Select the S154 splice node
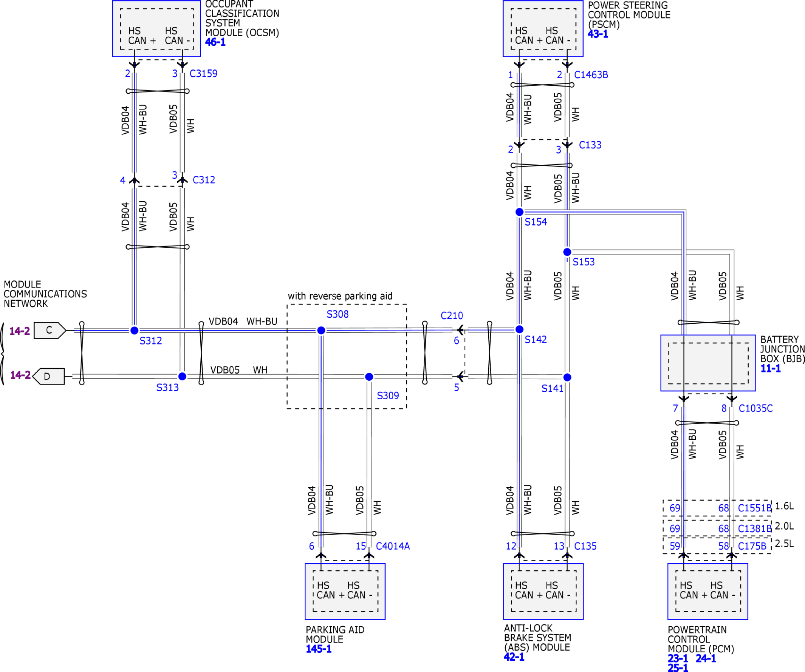The height and width of the screenshot is (672, 805). (x=519, y=212)
